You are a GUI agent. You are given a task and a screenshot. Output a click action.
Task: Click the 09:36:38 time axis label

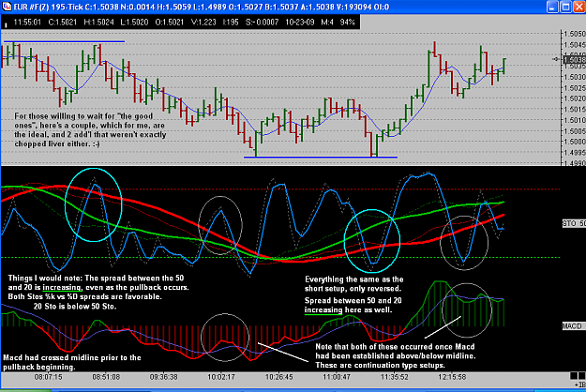pos(164,377)
